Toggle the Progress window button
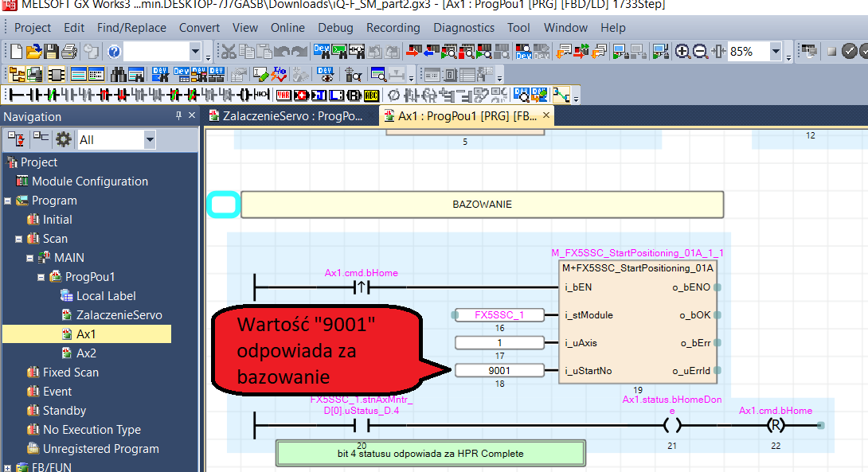This screenshot has width=868, height=472. 96,74
